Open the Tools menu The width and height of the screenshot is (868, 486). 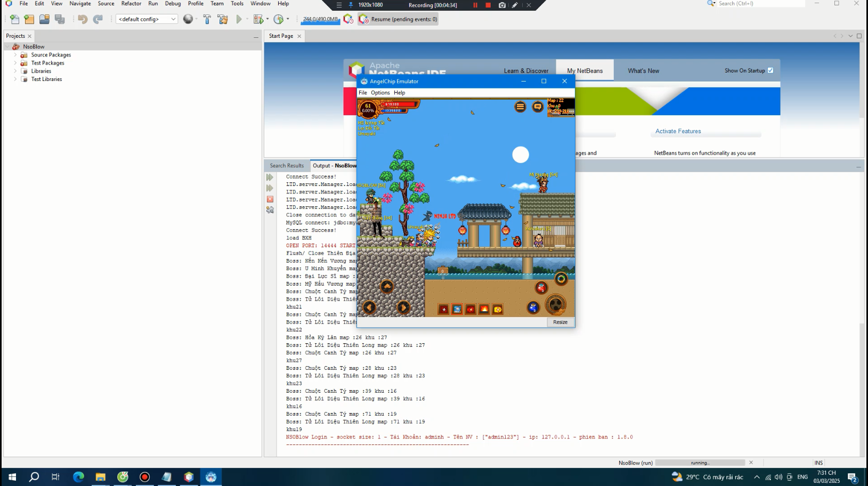pyautogui.click(x=237, y=4)
